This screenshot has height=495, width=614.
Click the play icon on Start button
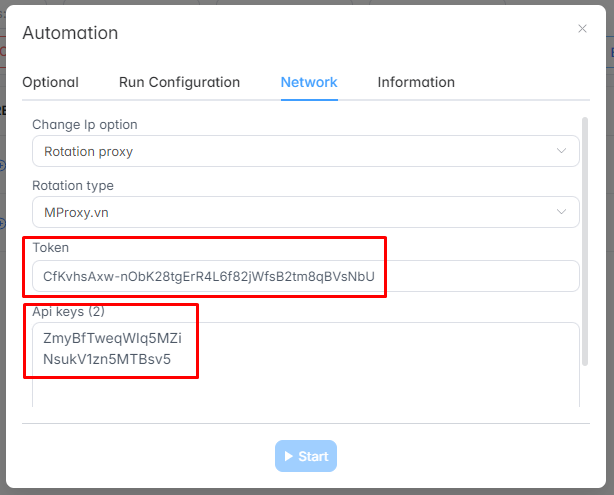click(x=289, y=456)
